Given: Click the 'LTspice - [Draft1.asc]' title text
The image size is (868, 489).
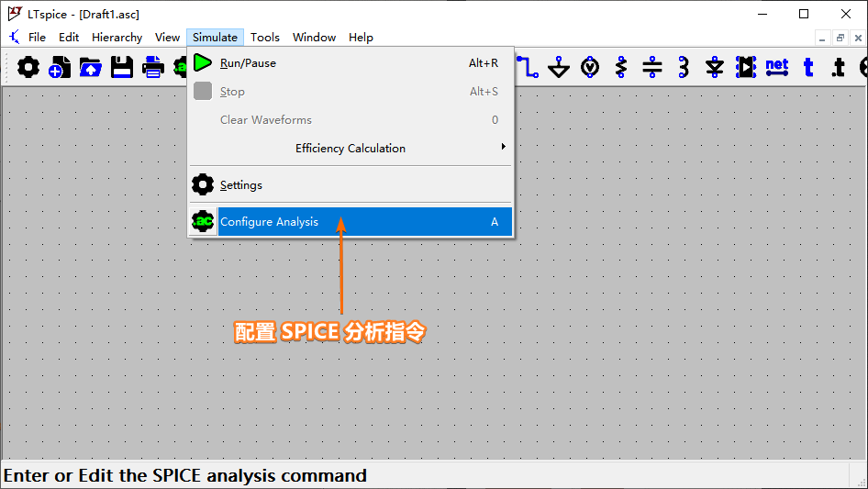Looking at the screenshot, I should (x=83, y=15).
